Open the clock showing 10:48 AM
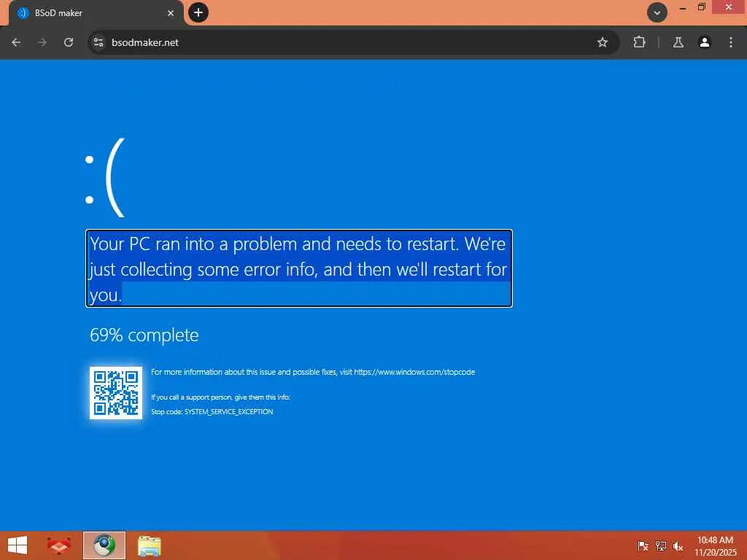The width and height of the screenshot is (747, 560). coord(715,545)
